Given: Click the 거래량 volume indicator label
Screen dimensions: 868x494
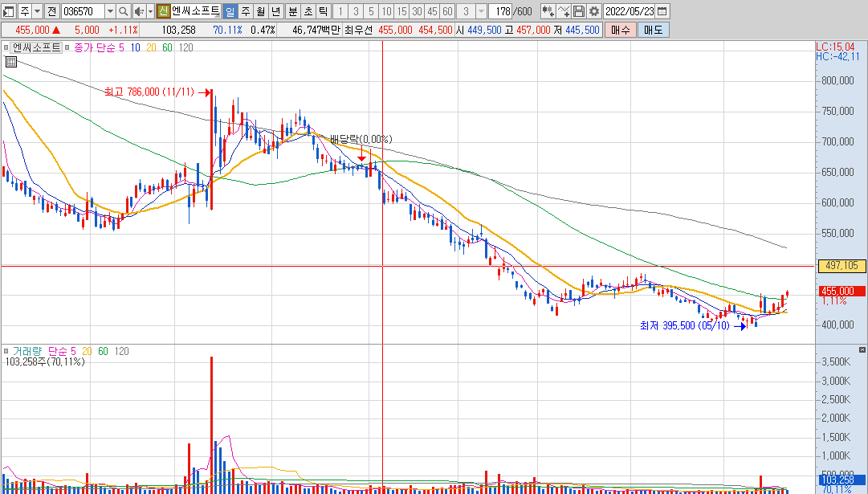Looking at the screenshot, I should (27, 351).
